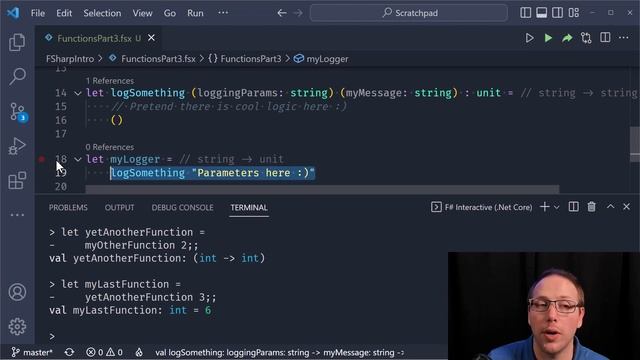
Task: Go back with the left arrow
Action: [x=282, y=13]
